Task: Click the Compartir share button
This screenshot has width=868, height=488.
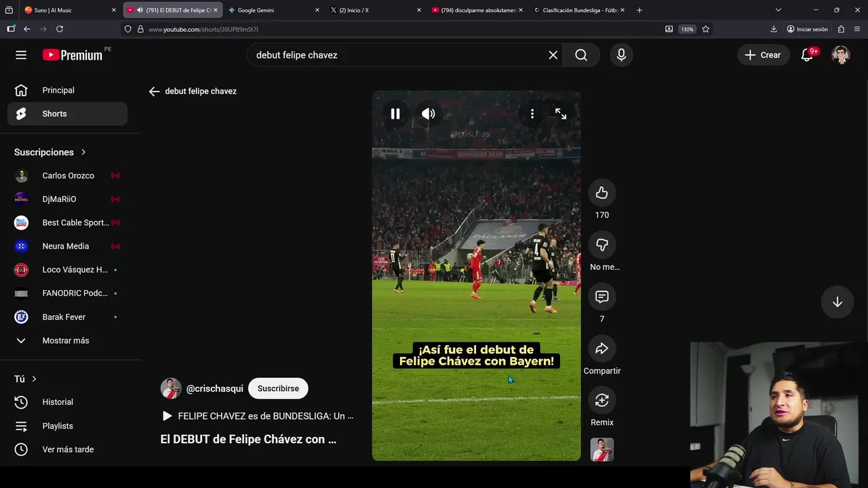Action: (601, 348)
